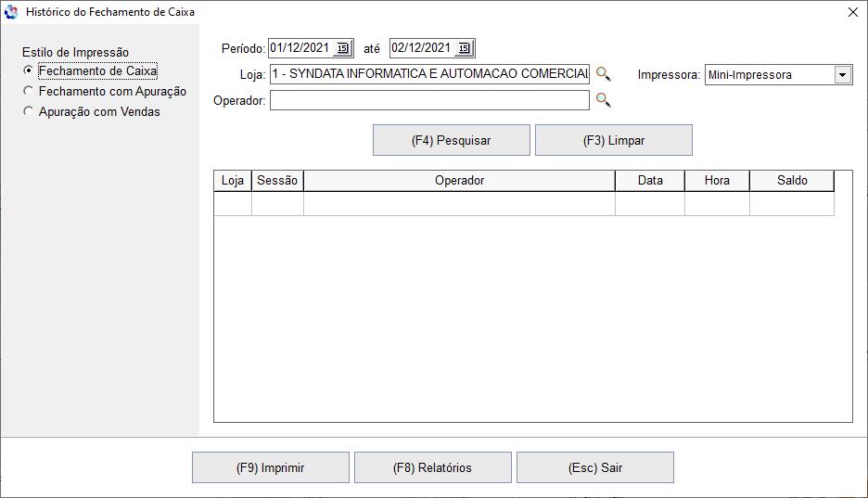Click the magnifier icon beside Operador field

pos(603,100)
